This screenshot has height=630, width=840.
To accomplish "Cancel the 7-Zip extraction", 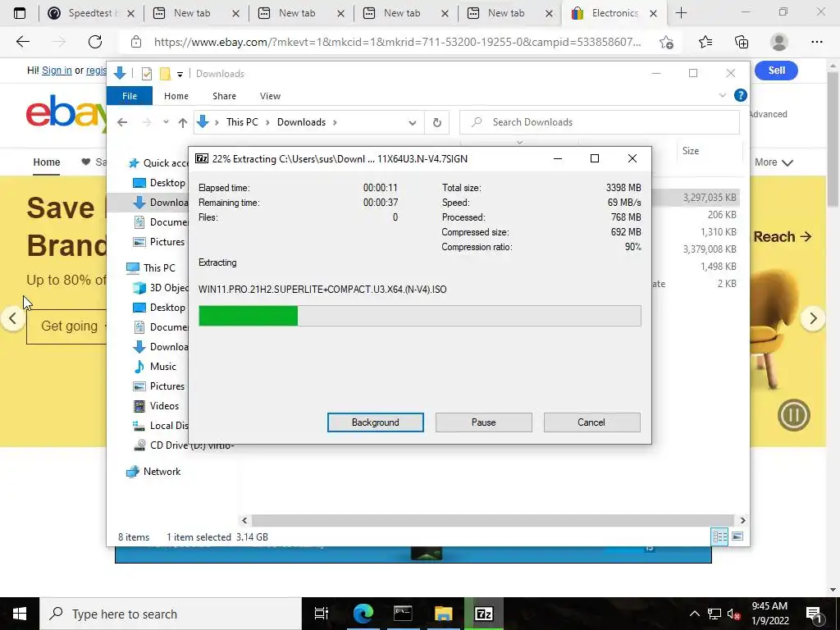I will tap(591, 422).
